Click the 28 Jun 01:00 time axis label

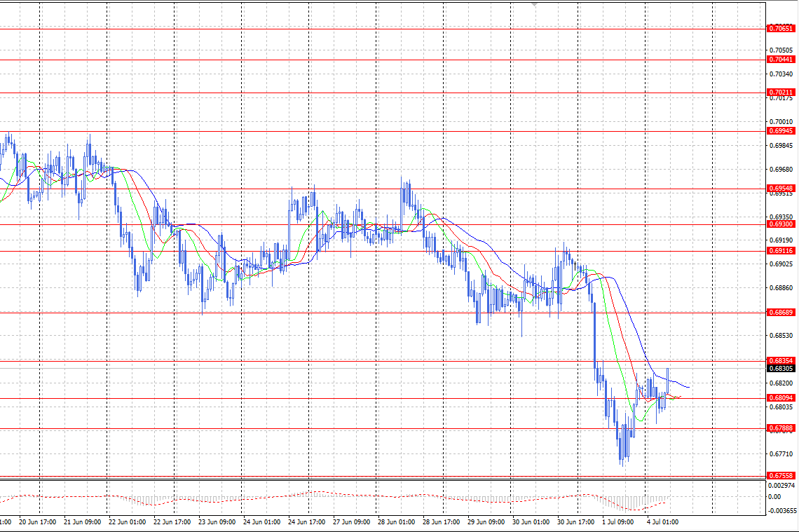pos(397,521)
